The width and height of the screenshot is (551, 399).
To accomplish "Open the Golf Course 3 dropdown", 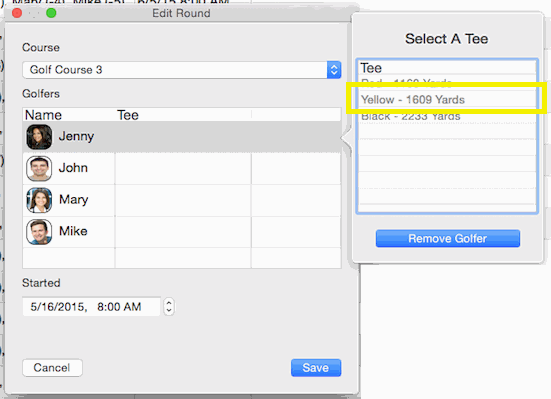I will (x=181, y=70).
